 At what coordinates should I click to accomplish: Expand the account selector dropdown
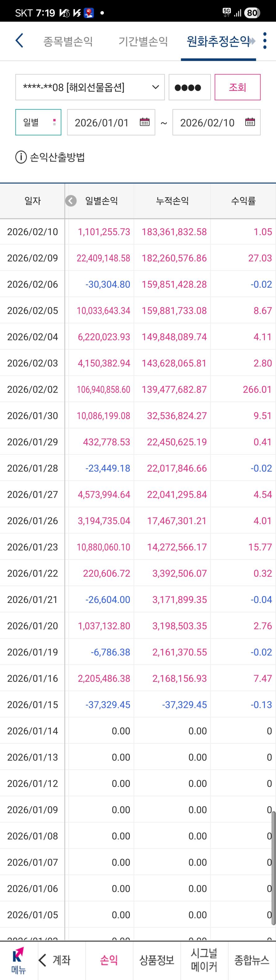coord(90,87)
